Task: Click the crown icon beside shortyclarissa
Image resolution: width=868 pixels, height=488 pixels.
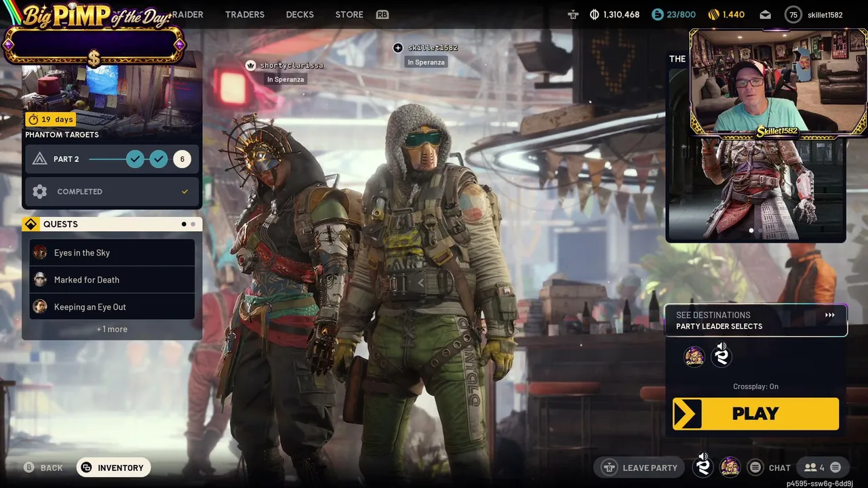Action: (250, 65)
